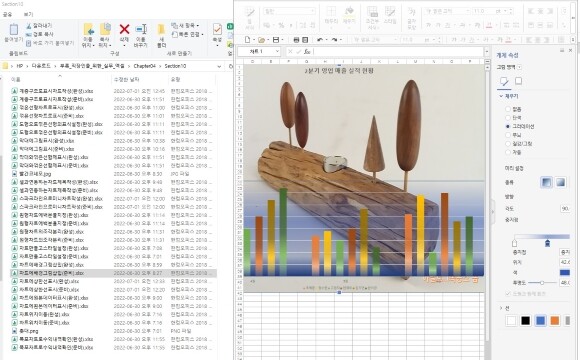Screen dimensions: 580x360
Task: Click the new folder icon
Action: (x=161, y=29)
